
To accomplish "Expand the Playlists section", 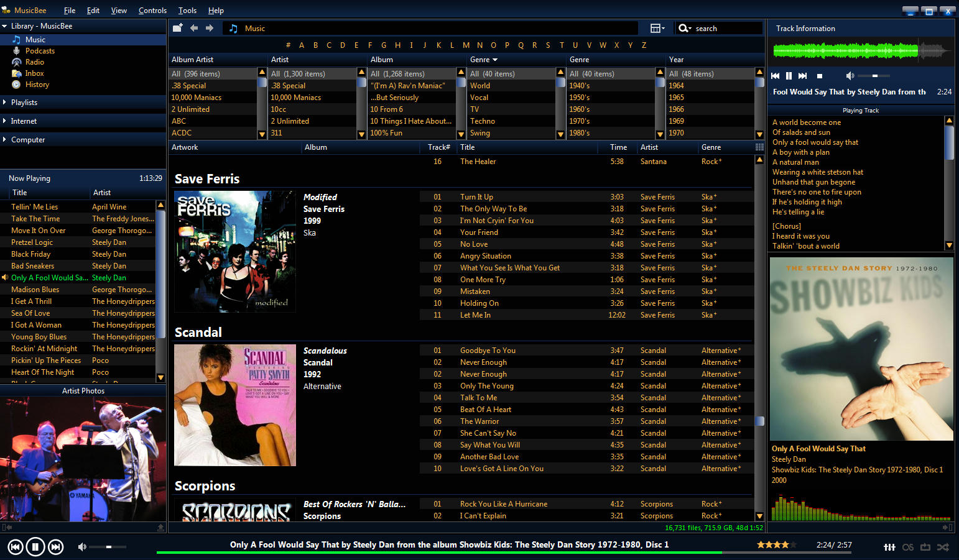I will (x=5, y=103).
